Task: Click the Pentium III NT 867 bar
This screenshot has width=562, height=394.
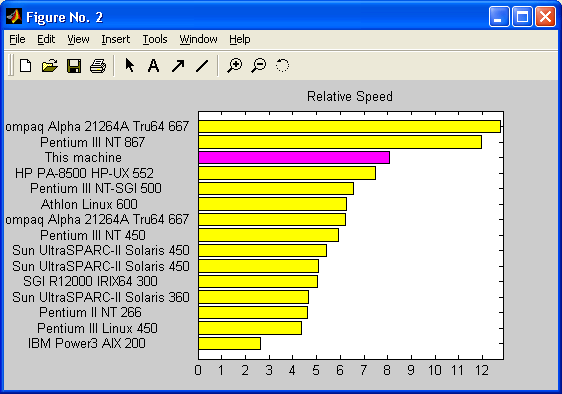Action: coord(340,142)
